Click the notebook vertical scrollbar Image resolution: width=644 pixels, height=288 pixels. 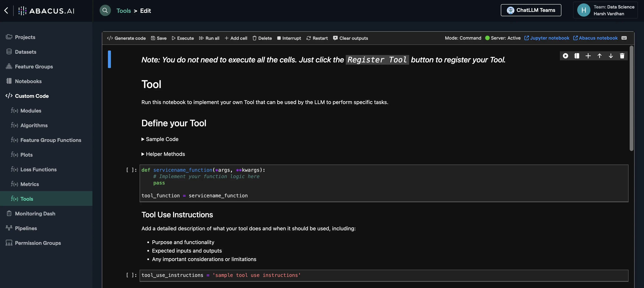[x=631, y=98]
